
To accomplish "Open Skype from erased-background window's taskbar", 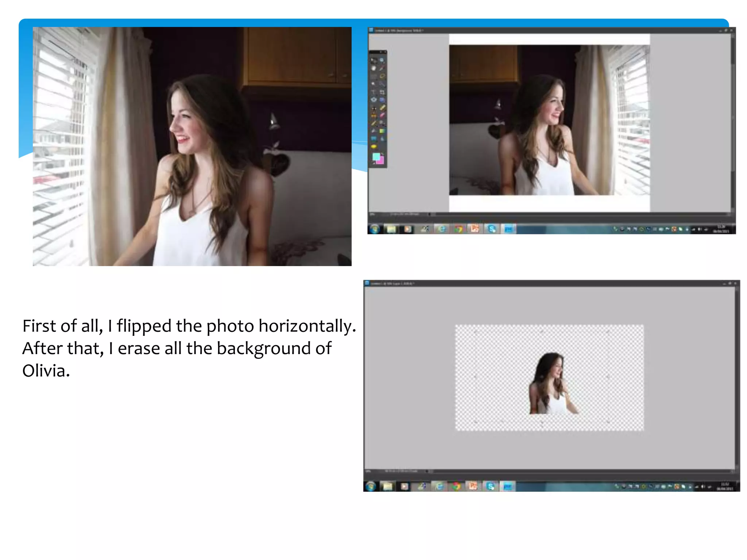I will [x=491, y=486].
